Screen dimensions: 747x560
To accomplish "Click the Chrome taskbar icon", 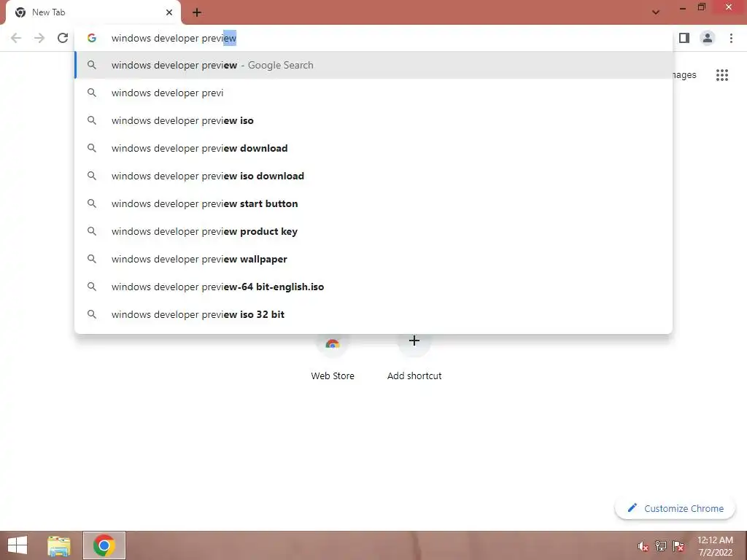I will (x=104, y=545).
